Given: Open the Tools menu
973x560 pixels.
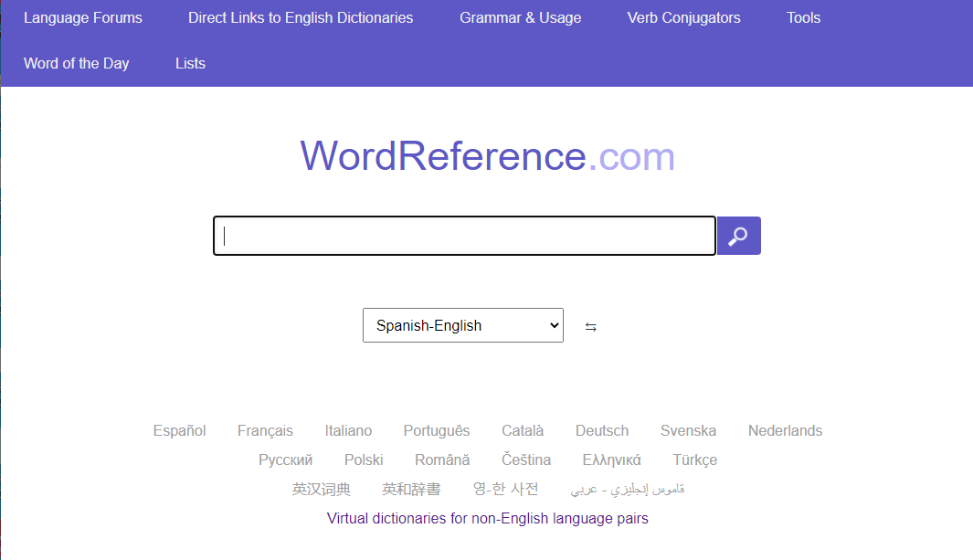Looking at the screenshot, I should (804, 18).
